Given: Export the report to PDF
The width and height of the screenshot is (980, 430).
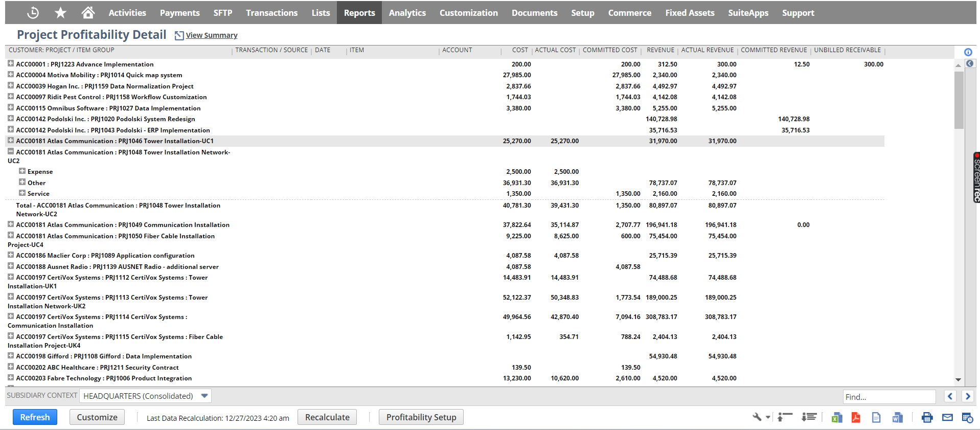Looking at the screenshot, I should (x=856, y=418).
